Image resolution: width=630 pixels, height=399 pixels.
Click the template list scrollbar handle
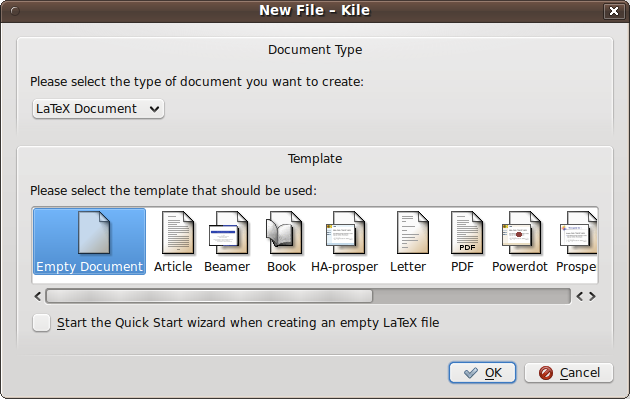pos(209,297)
